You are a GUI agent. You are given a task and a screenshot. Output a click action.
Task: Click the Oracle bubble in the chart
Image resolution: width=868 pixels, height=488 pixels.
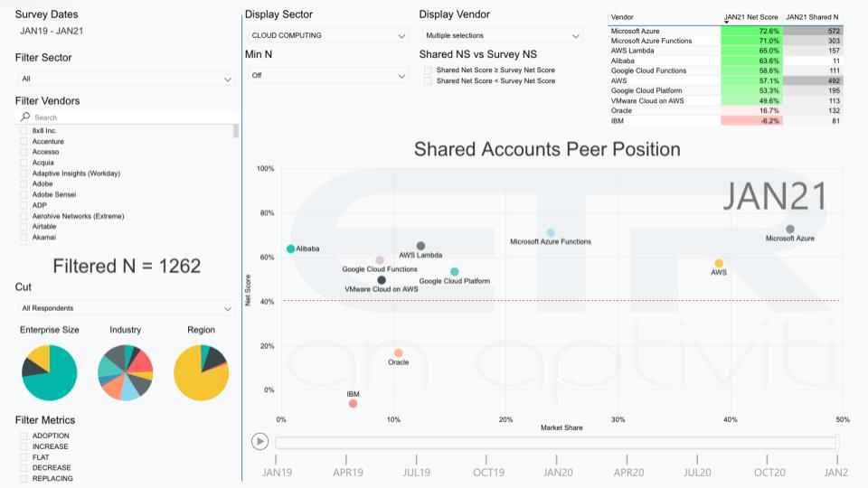(398, 353)
